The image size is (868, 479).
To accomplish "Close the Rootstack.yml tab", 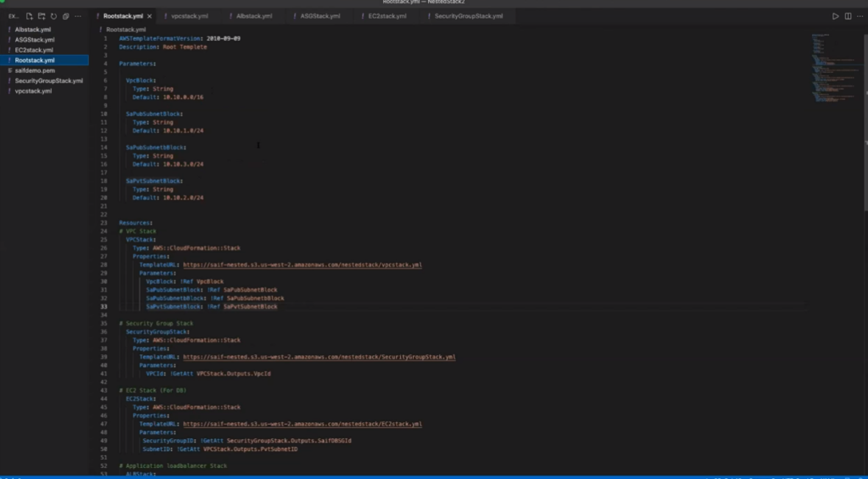I will click(x=149, y=16).
